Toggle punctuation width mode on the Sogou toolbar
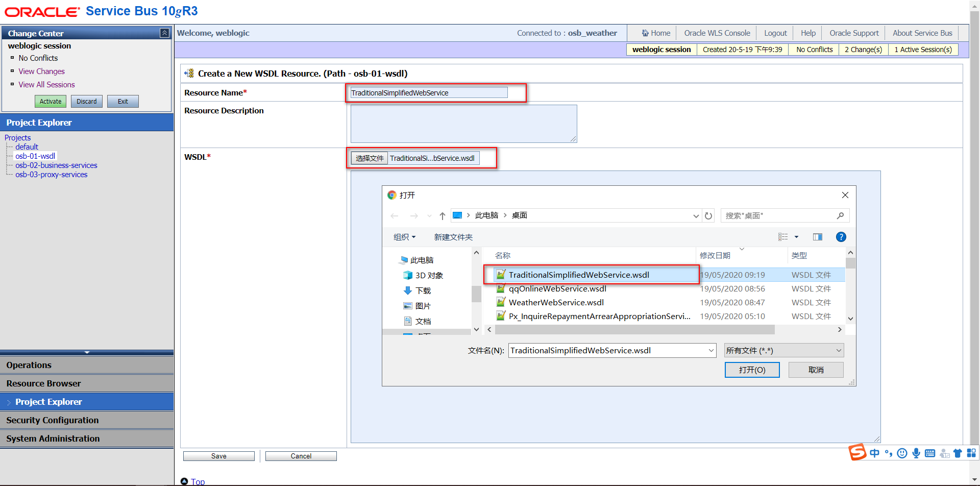980x486 pixels. pyautogui.click(x=888, y=453)
